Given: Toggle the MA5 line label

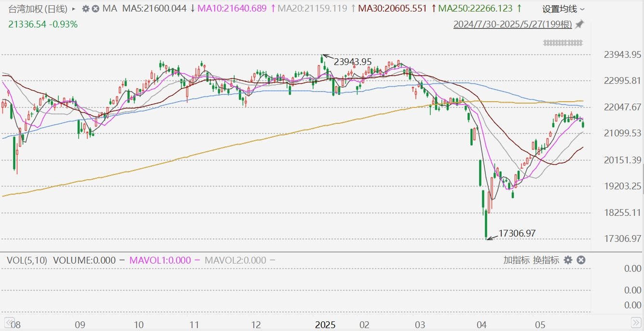Looking at the screenshot, I should [154, 9].
